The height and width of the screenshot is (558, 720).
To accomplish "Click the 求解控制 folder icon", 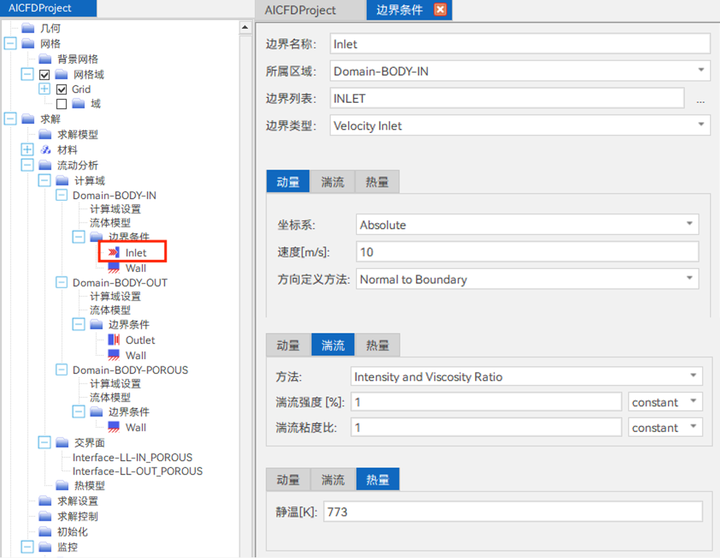I will pos(45,516).
